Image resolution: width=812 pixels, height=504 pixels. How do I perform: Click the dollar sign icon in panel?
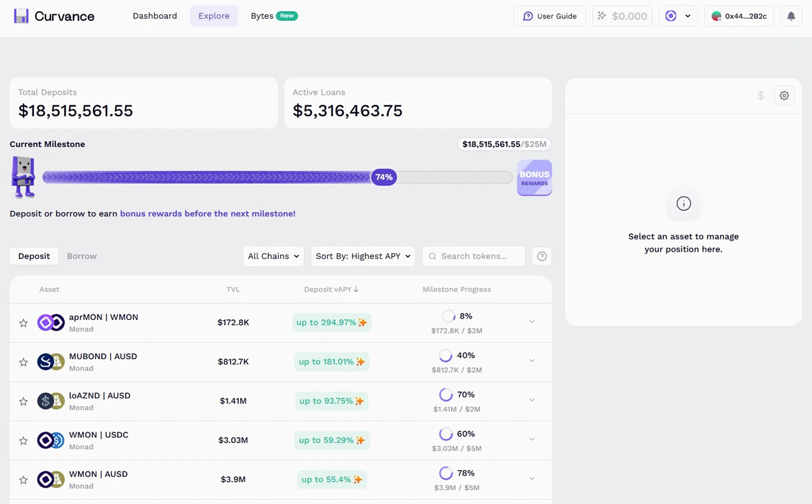(x=761, y=96)
